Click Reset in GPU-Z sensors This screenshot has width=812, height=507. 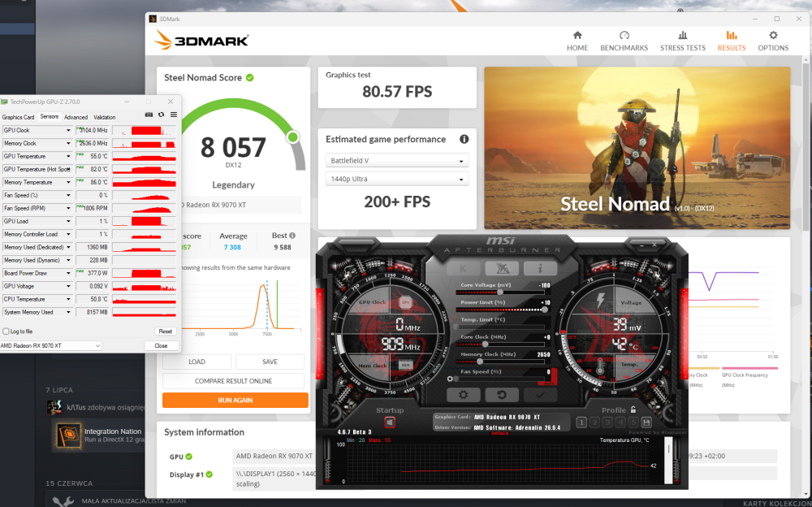click(x=165, y=331)
